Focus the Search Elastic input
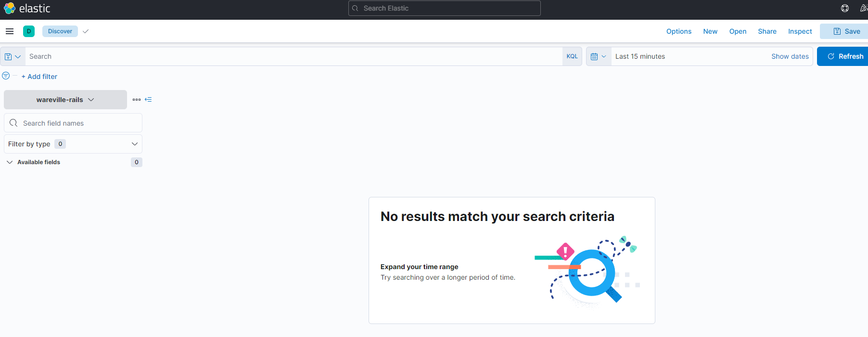Screen dimensions: 868x337 pyautogui.click(x=445, y=8)
